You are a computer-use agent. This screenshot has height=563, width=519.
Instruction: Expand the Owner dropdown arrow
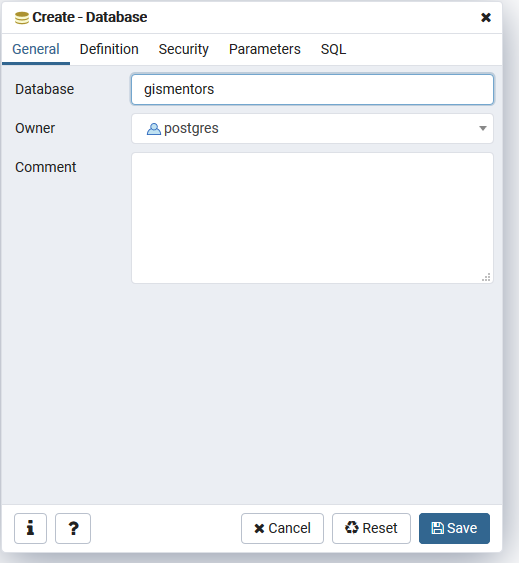[483, 129]
